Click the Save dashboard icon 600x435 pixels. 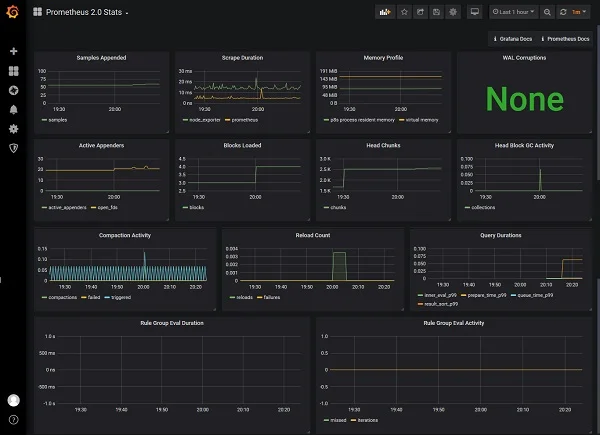click(x=436, y=12)
